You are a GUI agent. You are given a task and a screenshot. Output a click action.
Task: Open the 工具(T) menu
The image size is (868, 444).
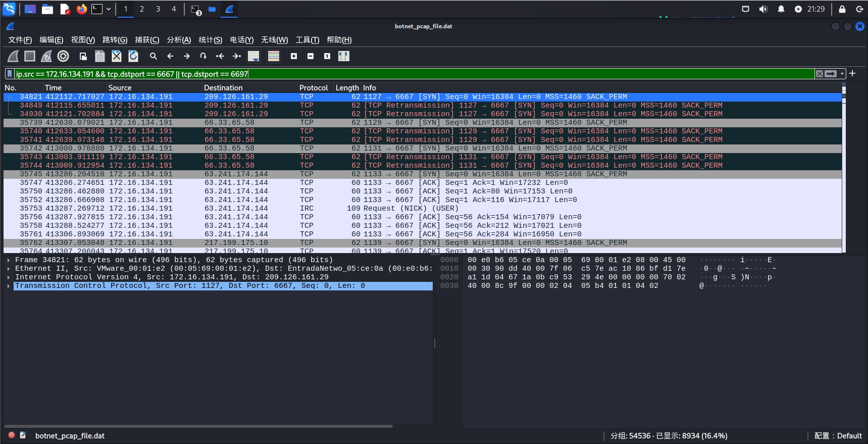click(x=307, y=40)
